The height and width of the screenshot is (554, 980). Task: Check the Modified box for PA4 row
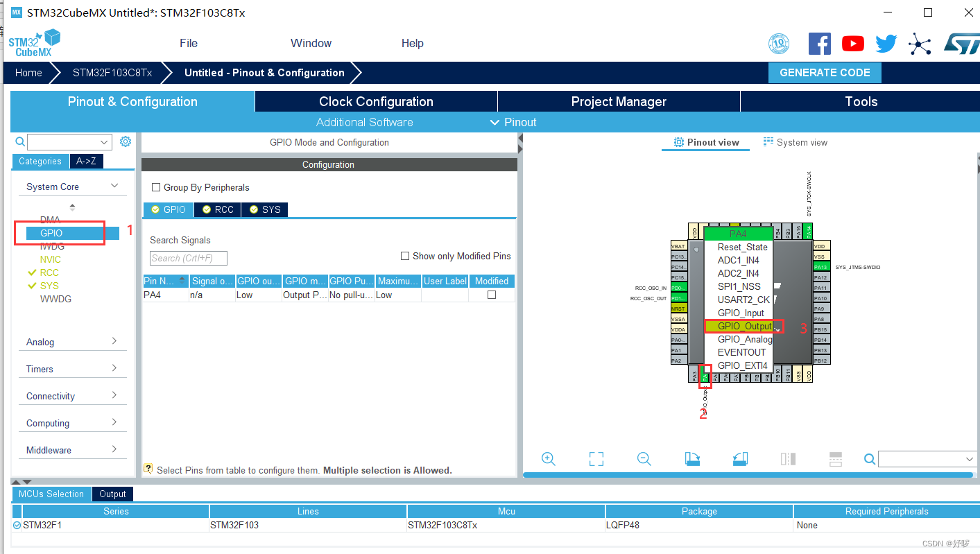point(492,295)
